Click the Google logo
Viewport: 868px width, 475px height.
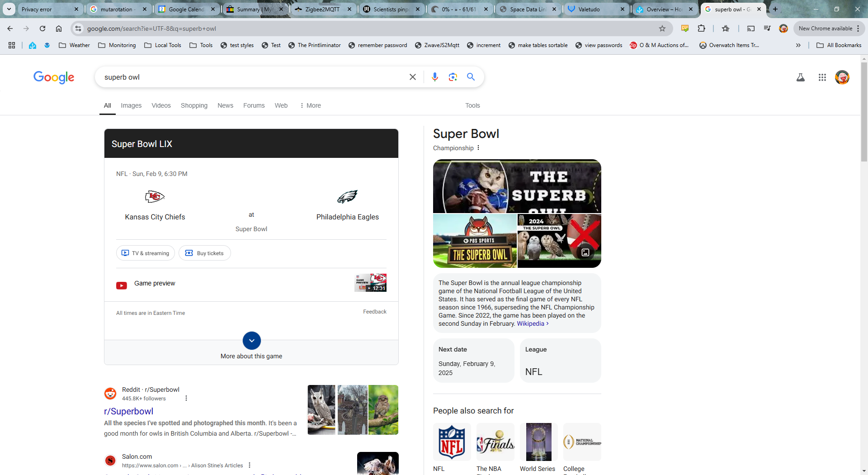54,77
